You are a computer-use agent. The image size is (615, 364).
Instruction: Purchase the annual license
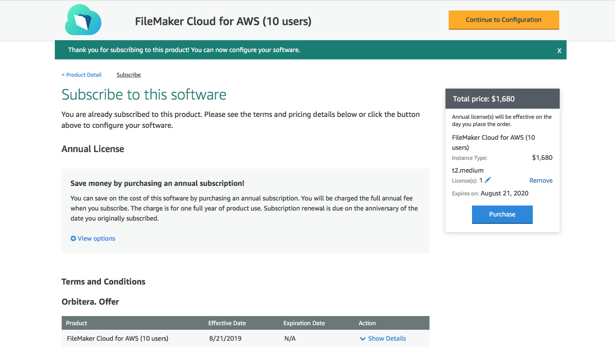point(502,214)
